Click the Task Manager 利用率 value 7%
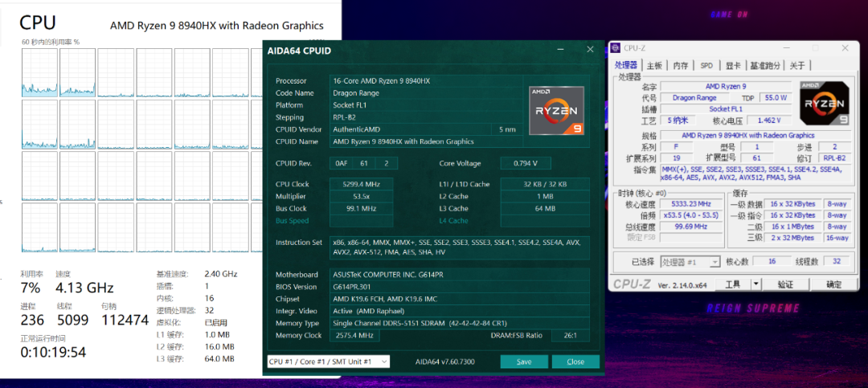Image resolution: width=868 pixels, height=388 pixels. click(x=31, y=288)
